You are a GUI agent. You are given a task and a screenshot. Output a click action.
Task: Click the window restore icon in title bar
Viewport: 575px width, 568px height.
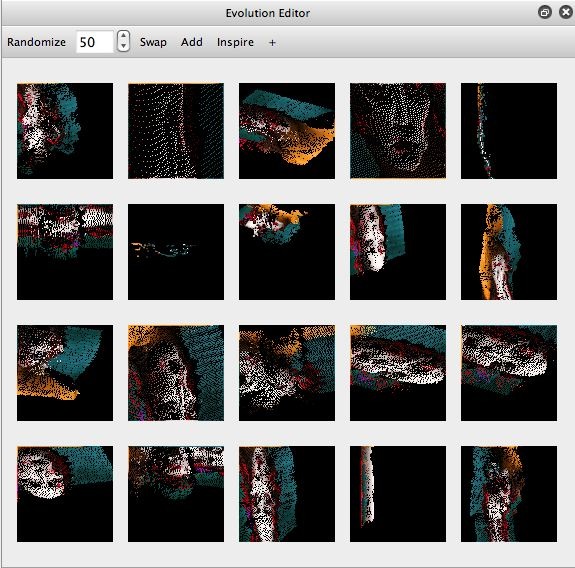(x=545, y=12)
